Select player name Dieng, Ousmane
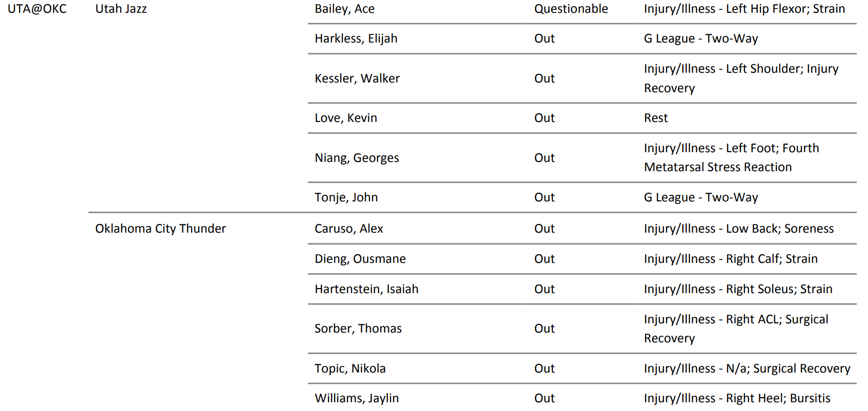 [x=360, y=259]
